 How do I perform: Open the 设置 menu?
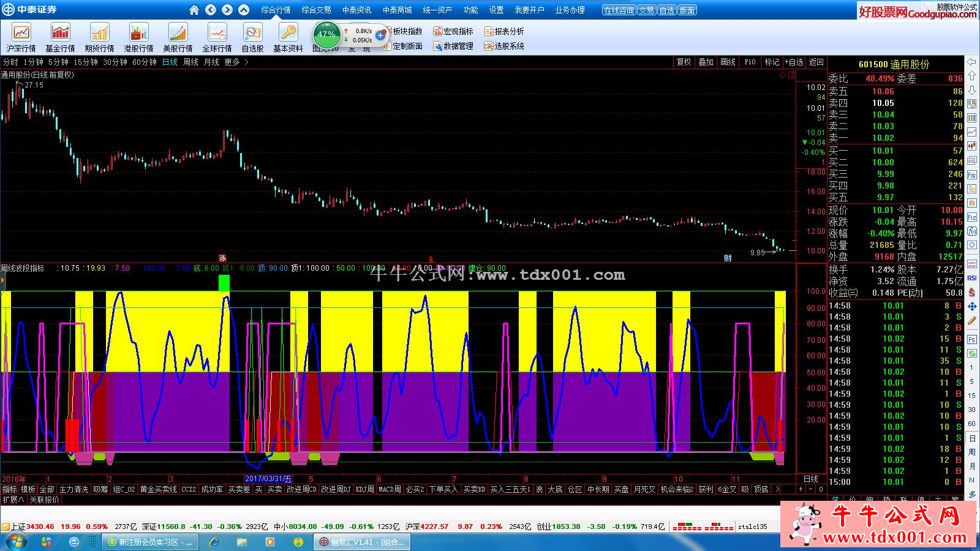click(496, 10)
